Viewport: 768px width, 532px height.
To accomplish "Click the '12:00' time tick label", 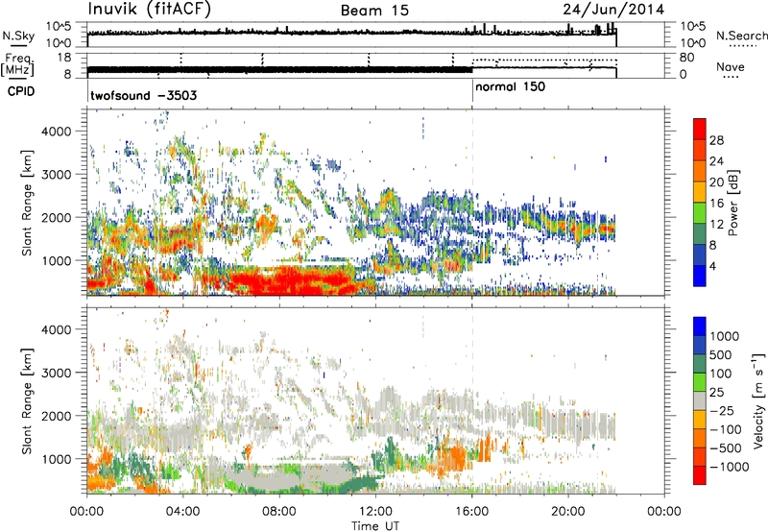I will click(x=375, y=512).
